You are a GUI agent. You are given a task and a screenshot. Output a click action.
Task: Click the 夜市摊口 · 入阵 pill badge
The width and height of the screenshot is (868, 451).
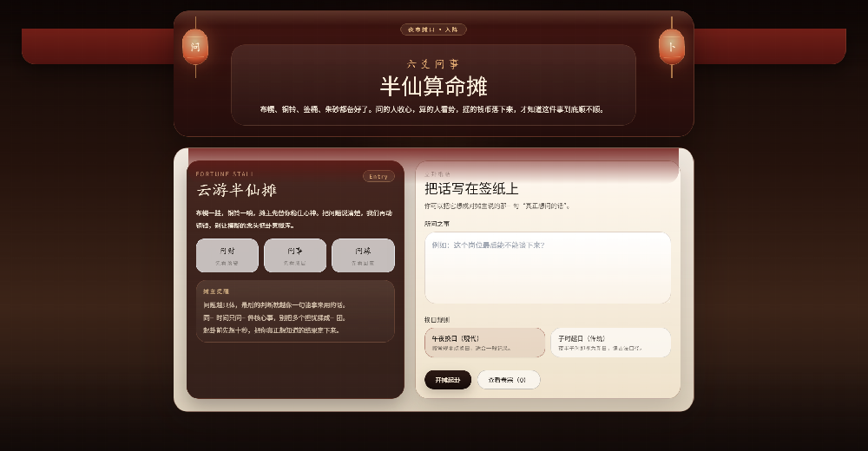[433, 29]
